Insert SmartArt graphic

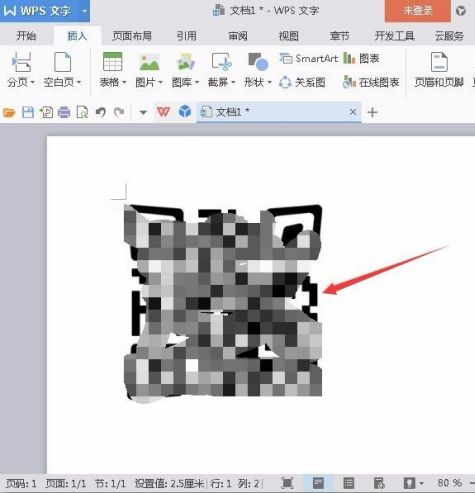[x=308, y=59]
